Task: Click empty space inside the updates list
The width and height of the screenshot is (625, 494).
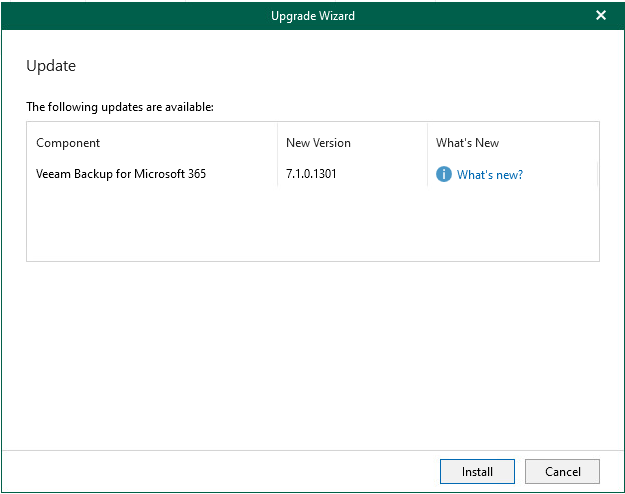Action: [x=312, y=223]
